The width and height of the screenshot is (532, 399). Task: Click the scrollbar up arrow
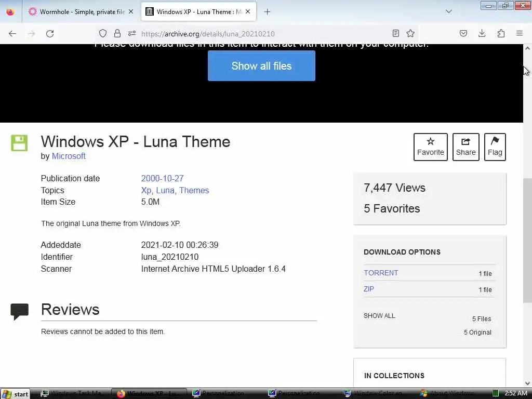click(528, 48)
